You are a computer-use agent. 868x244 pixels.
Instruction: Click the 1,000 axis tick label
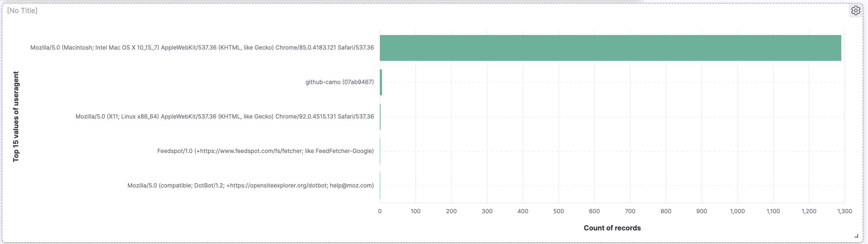click(737, 211)
